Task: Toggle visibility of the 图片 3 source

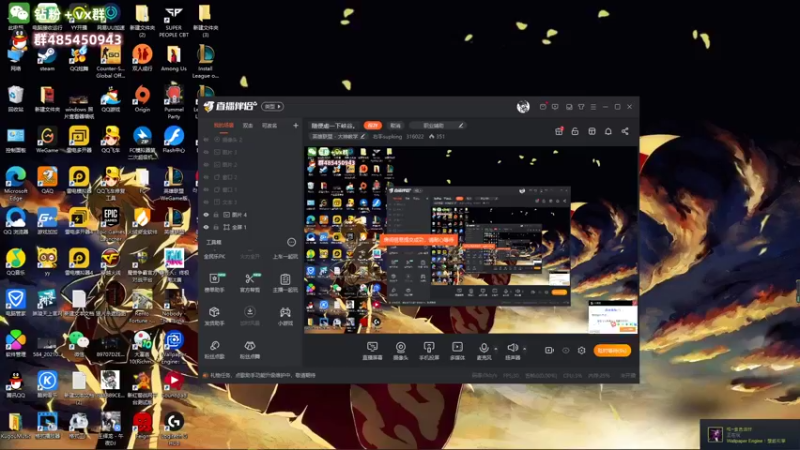Action: (206, 152)
